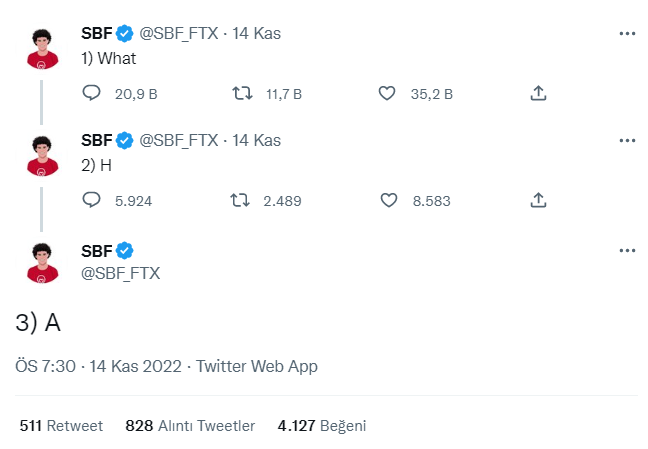The width and height of the screenshot is (648, 449).
Task: Open more options on '2) H' tweet
Action: (x=627, y=140)
